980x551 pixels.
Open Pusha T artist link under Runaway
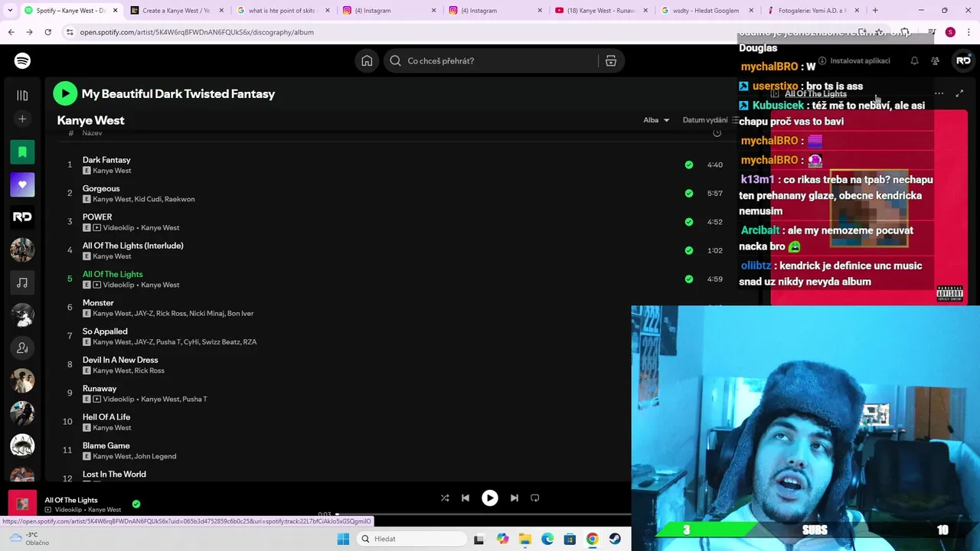194,399
